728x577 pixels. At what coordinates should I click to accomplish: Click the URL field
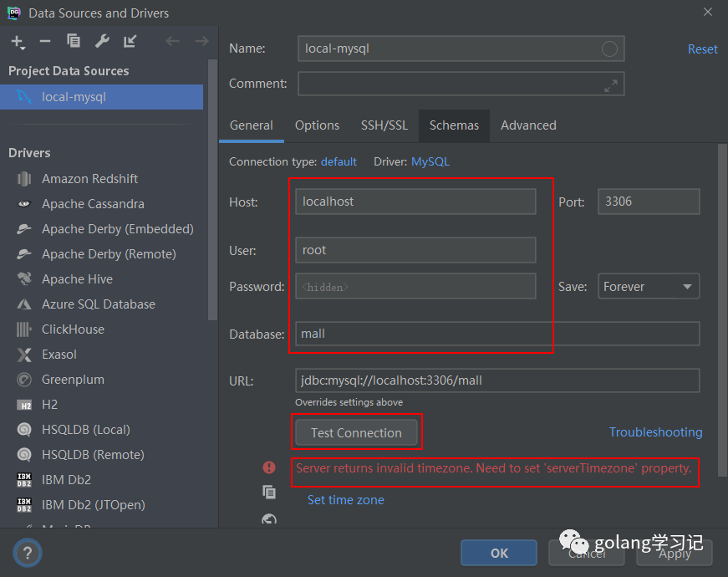tap(497, 380)
